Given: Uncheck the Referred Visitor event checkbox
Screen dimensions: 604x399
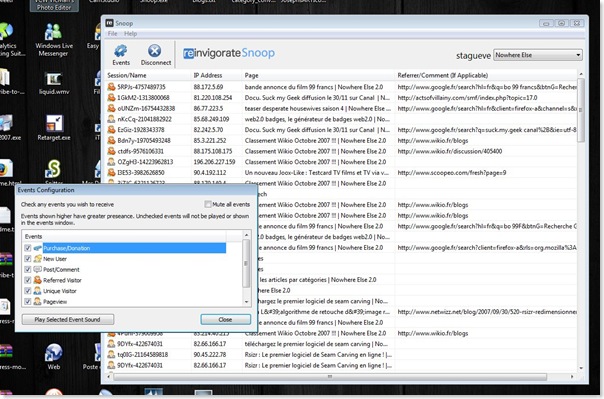Looking at the screenshot, I should [28, 280].
